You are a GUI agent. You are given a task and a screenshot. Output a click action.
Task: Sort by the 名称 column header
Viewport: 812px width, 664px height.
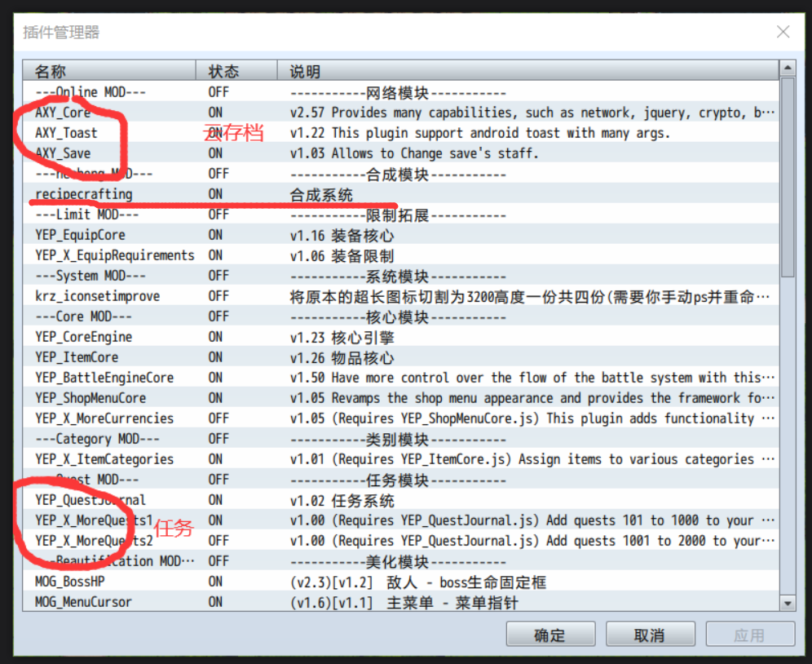point(108,71)
